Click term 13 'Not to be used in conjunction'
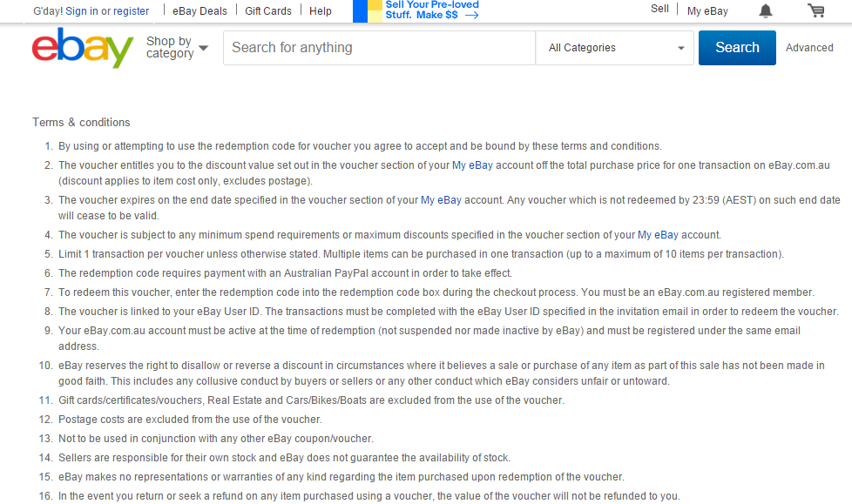 [x=216, y=439]
